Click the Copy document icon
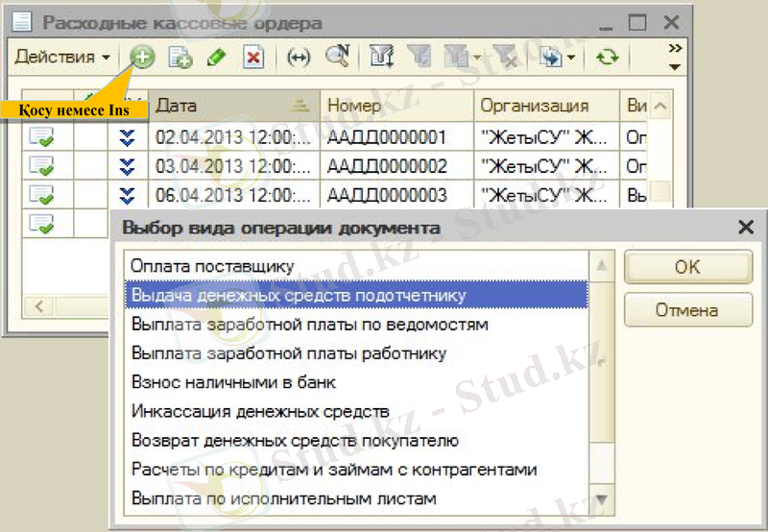This screenshot has width=768, height=532. tap(180, 58)
